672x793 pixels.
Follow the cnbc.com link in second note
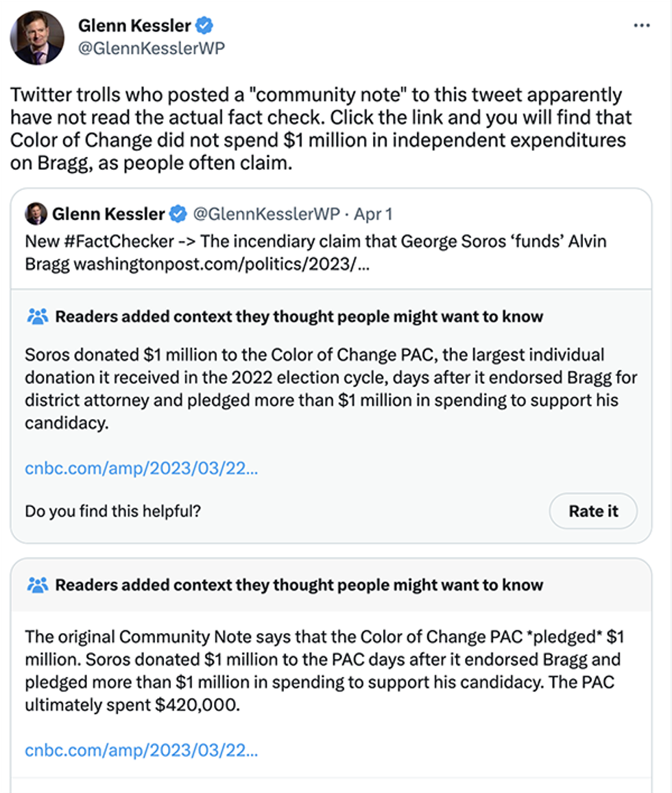[141, 750]
